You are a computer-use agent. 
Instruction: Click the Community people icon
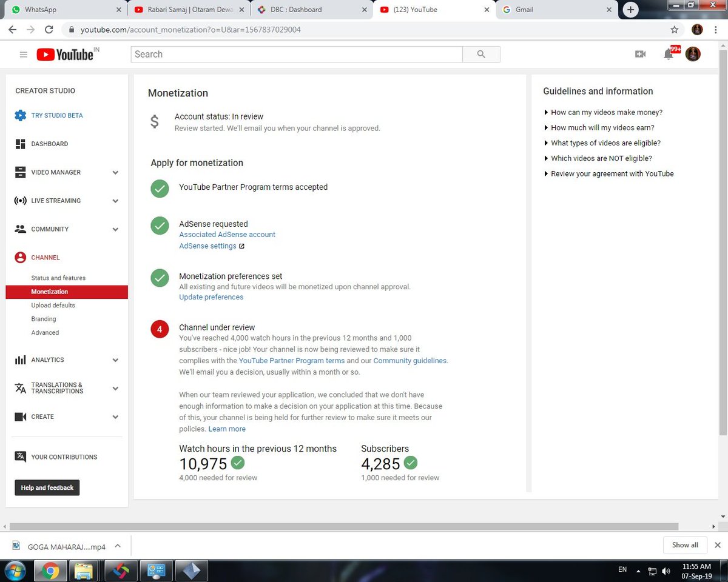click(21, 229)
